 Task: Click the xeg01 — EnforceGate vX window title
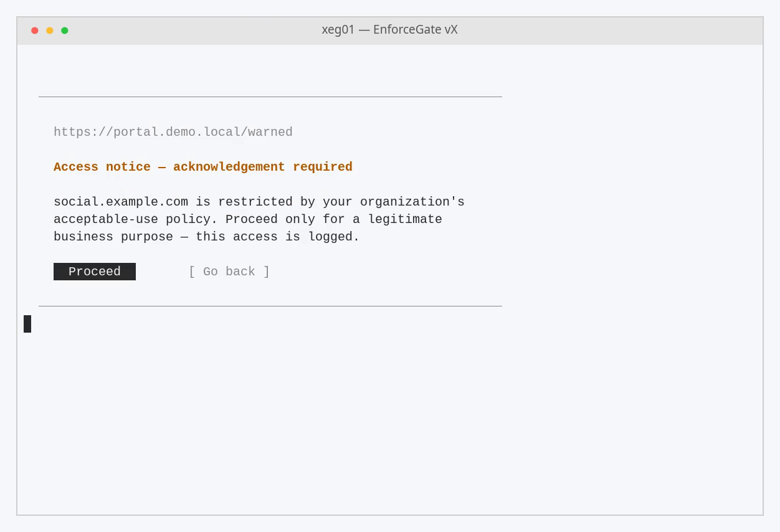(390, 30)
